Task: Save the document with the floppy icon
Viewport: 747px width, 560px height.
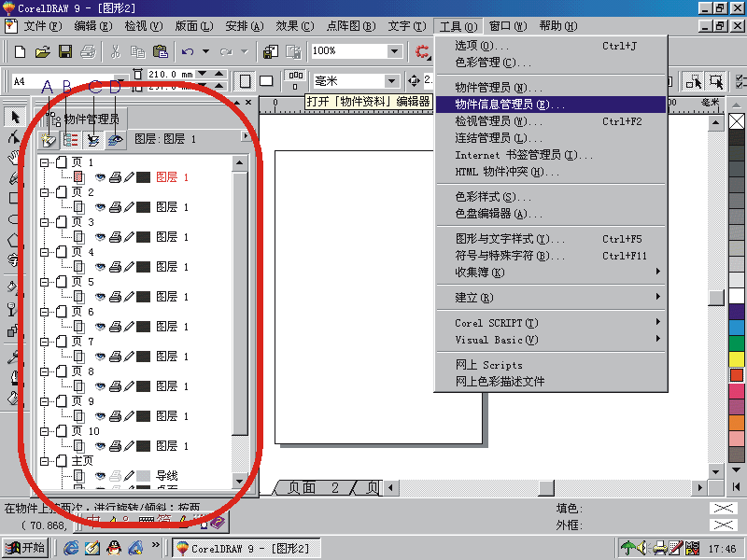Action: [65, 51]
